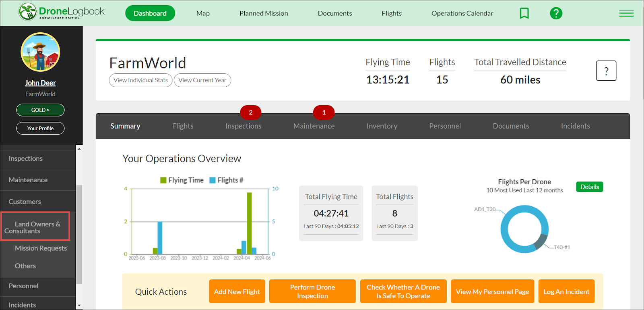Click Perform Drone Inspection quick action
Image resolution: width=644 pixels, height=310 pixels.
pos(312,291)
